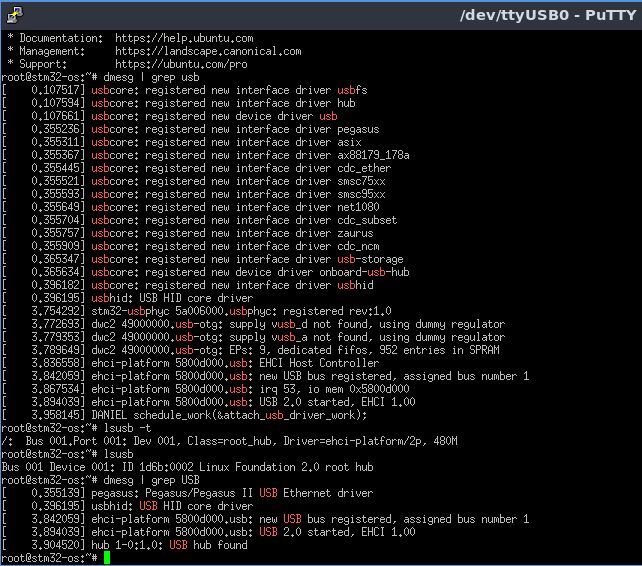Click the net1080 driver line
This screenshot has height=566, width=642.
190,207
